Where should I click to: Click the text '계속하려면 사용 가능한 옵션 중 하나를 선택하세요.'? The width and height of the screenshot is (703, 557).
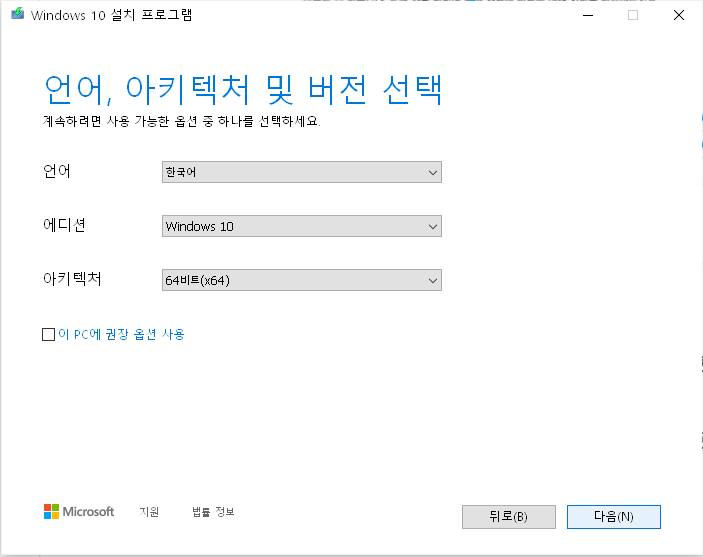click(182, 121)
